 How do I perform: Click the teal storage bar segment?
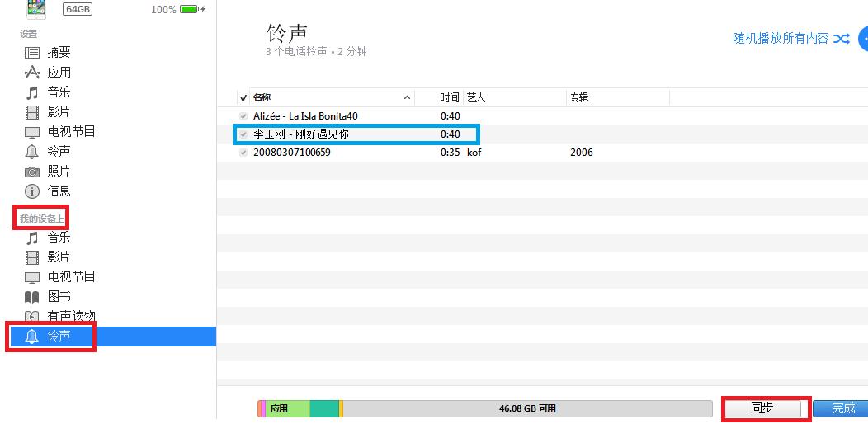click(323, 409)
